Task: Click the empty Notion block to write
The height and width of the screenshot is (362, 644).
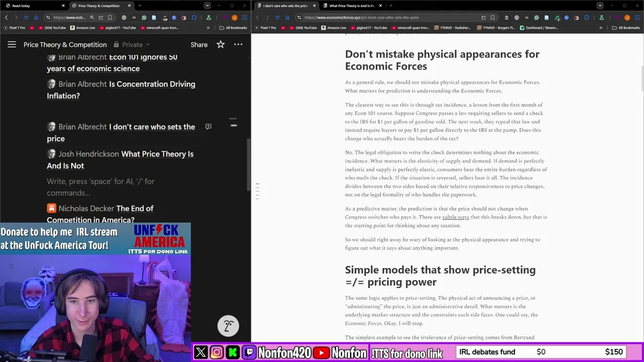Action: pos(101,187)
